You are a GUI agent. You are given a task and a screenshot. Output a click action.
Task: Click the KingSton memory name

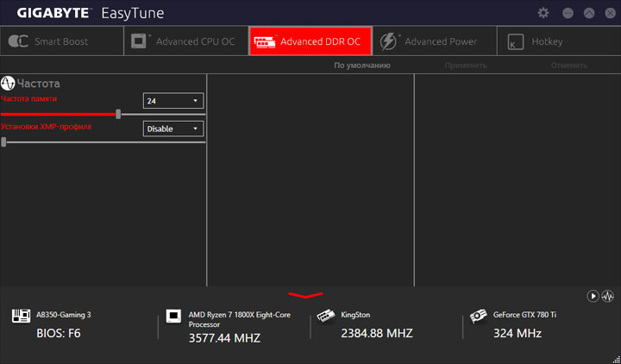tap(355, 315)
